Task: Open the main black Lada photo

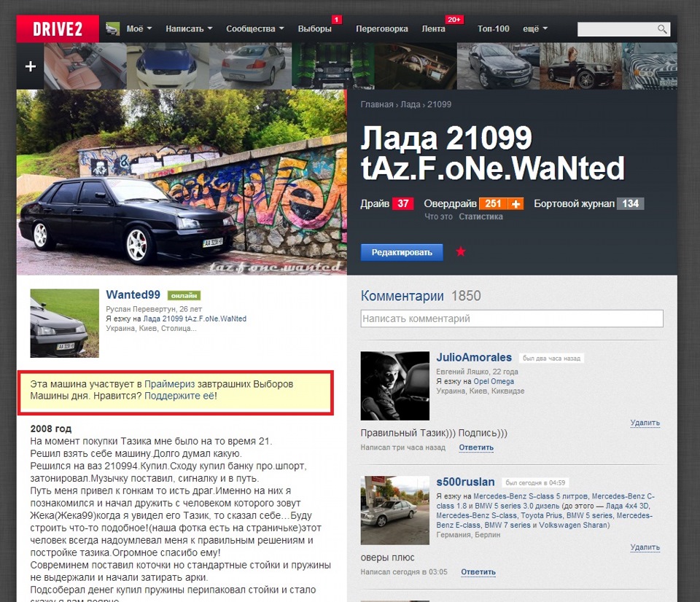Action: pyautogui.click(x=182, y=182)
